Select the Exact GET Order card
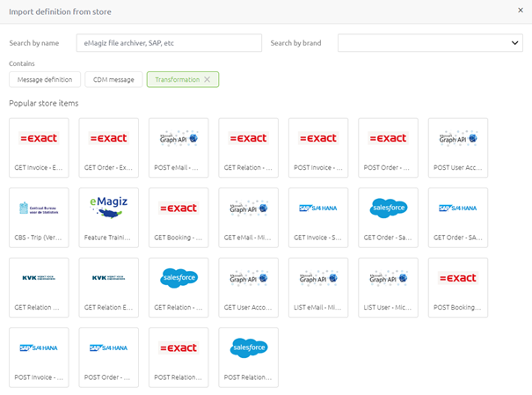 pyautogui.click(x=109, y=148)
